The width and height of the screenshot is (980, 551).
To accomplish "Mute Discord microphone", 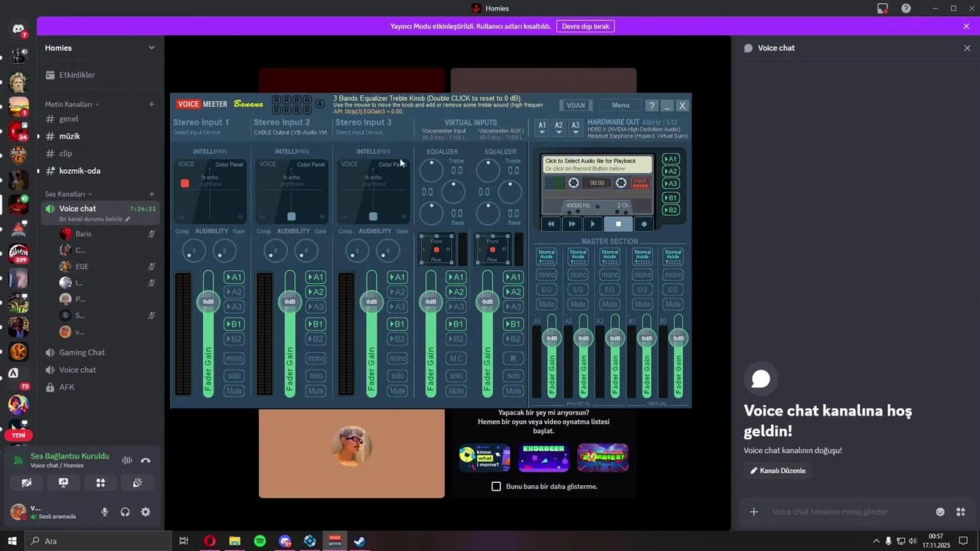I will click(x=105, y=512).
